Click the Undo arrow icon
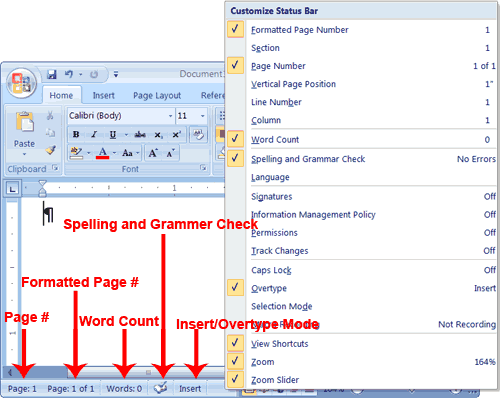 pyautogui.click(x=69, y=74)
